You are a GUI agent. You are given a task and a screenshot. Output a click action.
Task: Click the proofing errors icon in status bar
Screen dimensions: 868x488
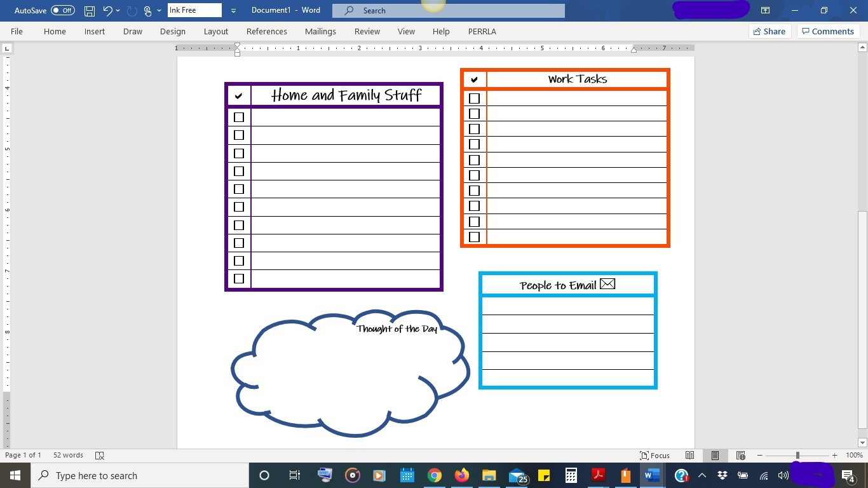tap(99, 455)
